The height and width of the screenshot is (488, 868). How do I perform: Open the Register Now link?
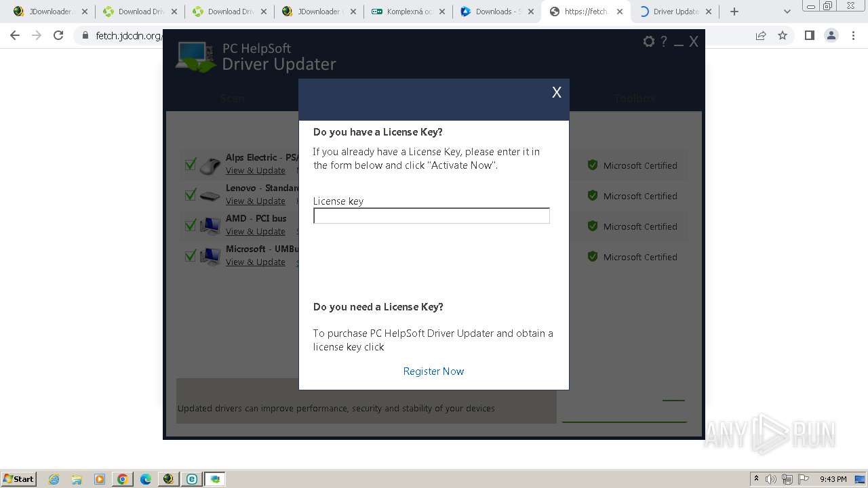pyautogui.click(x=433, y=371)
